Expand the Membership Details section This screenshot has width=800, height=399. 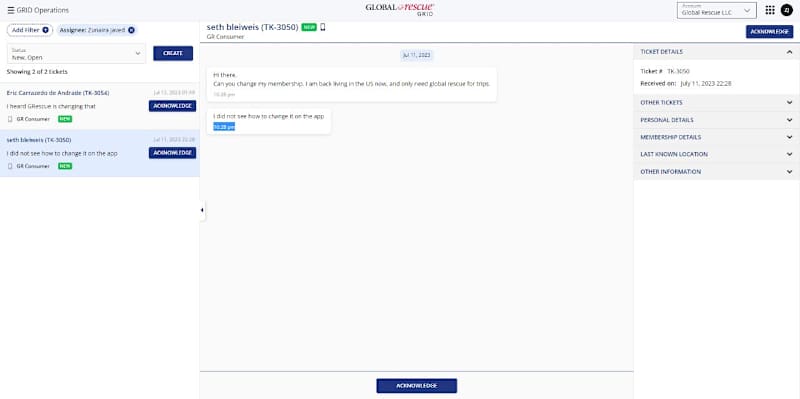coord(716,137)
